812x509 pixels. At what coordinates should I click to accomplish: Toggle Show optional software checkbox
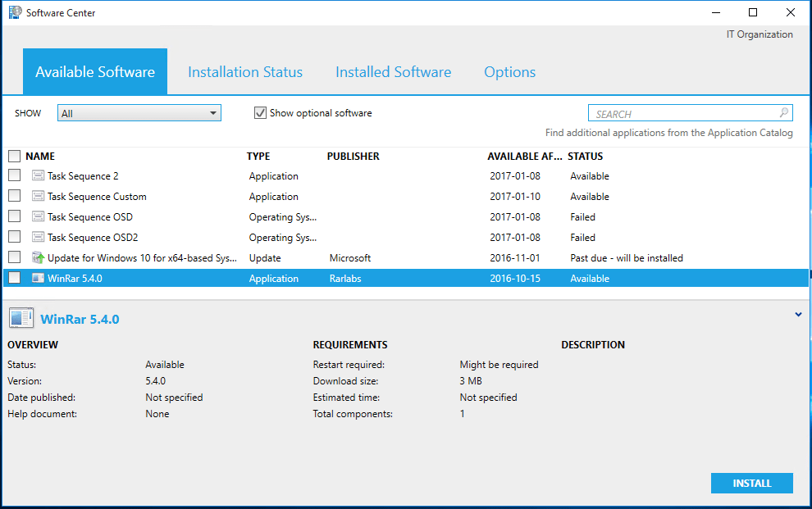coord(261,113)
